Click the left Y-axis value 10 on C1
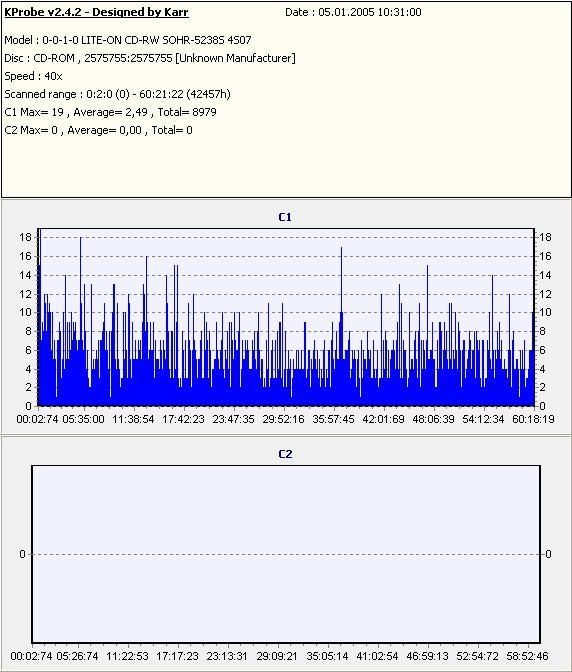This screenshot has width=572, height=672. pos(26,312)
